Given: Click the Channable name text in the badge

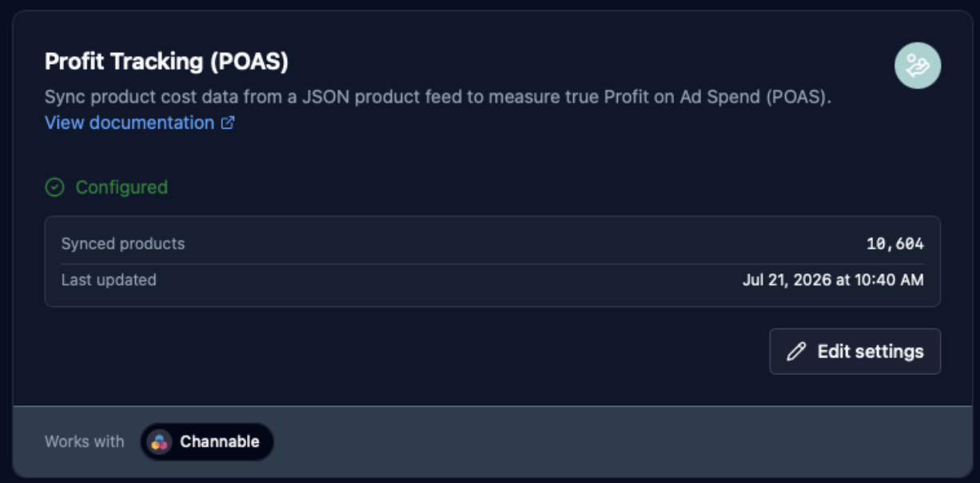Looking at the screenshot, I should tap(220, 441).
